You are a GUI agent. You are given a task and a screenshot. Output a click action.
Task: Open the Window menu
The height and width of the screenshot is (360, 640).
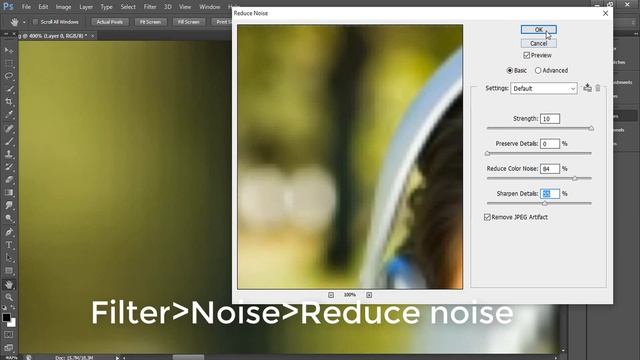(x=210, y=7)
